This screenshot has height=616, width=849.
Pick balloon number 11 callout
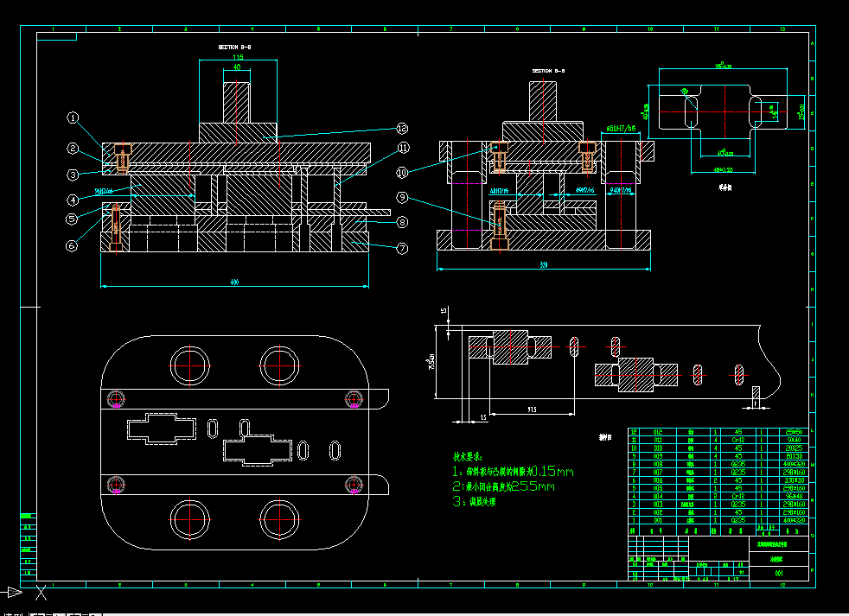(404, 148)
